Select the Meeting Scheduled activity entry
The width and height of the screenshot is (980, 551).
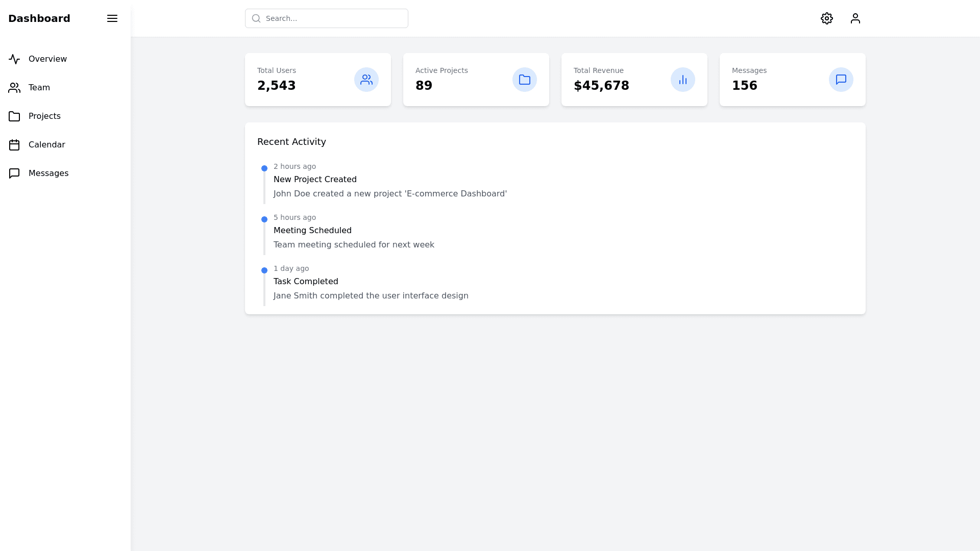(x=312, y=231)
